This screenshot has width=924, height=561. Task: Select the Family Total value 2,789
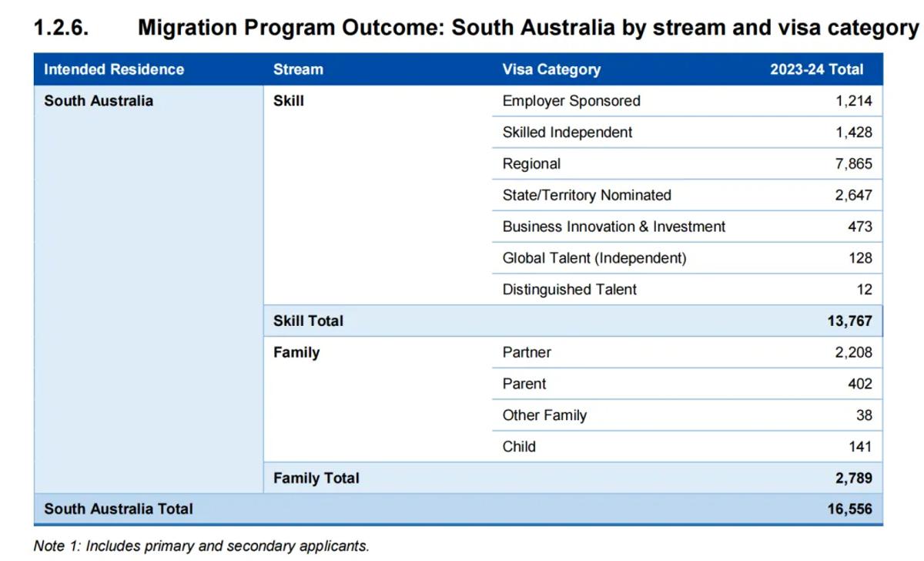(854, 478)
